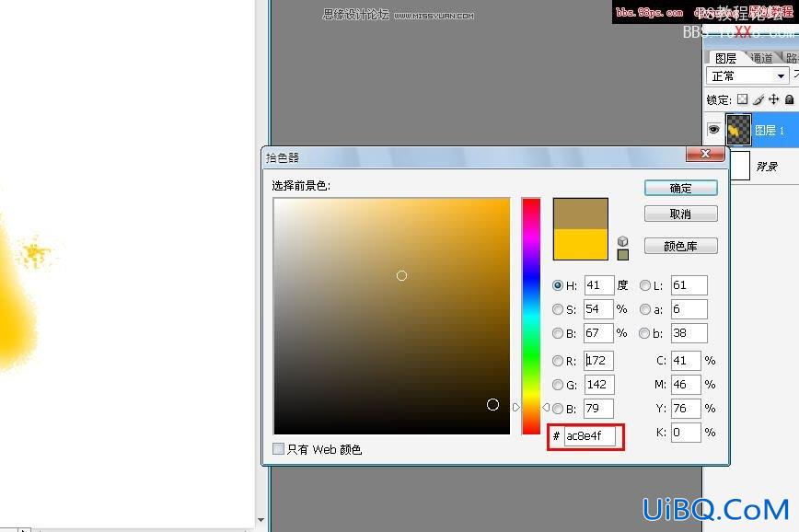Click the K black field showing 0
The image size is (799, 532).
[686, 433]
